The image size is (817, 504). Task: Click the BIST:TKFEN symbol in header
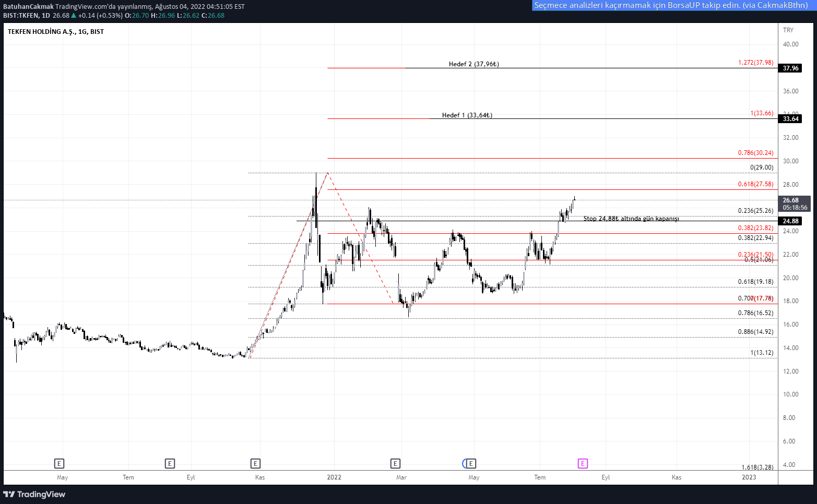(x=21, y=15)
